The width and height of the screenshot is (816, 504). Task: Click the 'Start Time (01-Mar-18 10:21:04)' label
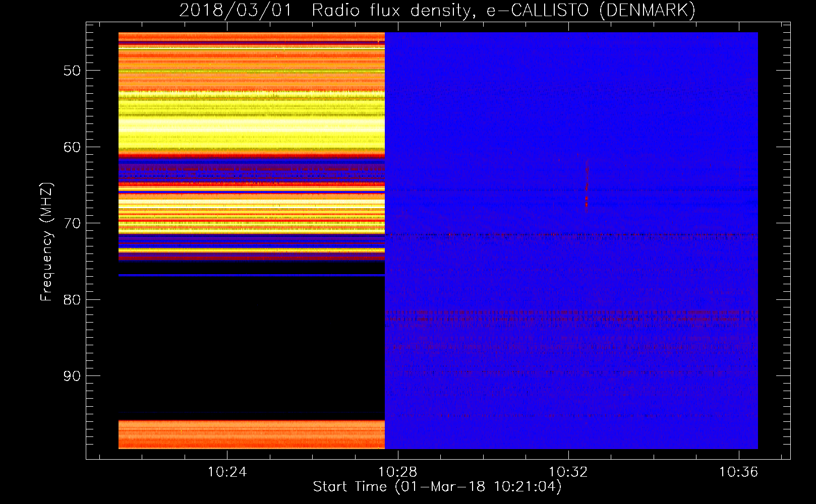pos(437,487)
